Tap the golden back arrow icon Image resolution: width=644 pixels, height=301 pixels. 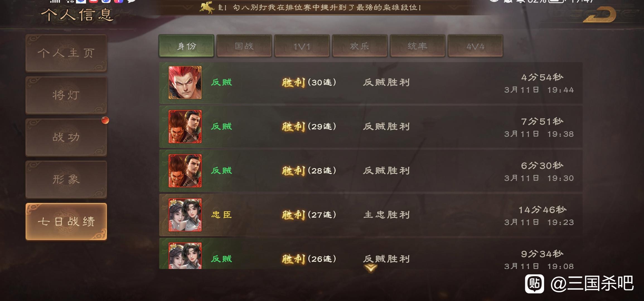(600, 14)
